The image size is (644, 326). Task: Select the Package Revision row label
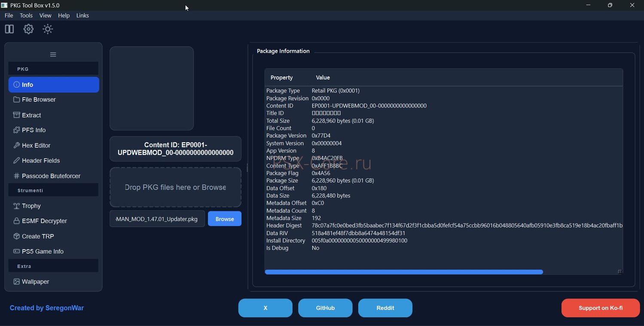(x=287, y=98)
